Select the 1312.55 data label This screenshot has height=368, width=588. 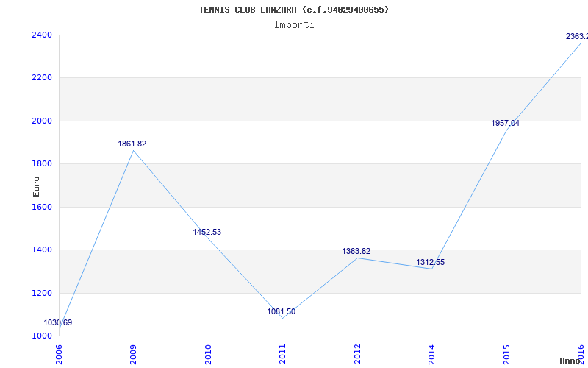[x=431, y=263]
